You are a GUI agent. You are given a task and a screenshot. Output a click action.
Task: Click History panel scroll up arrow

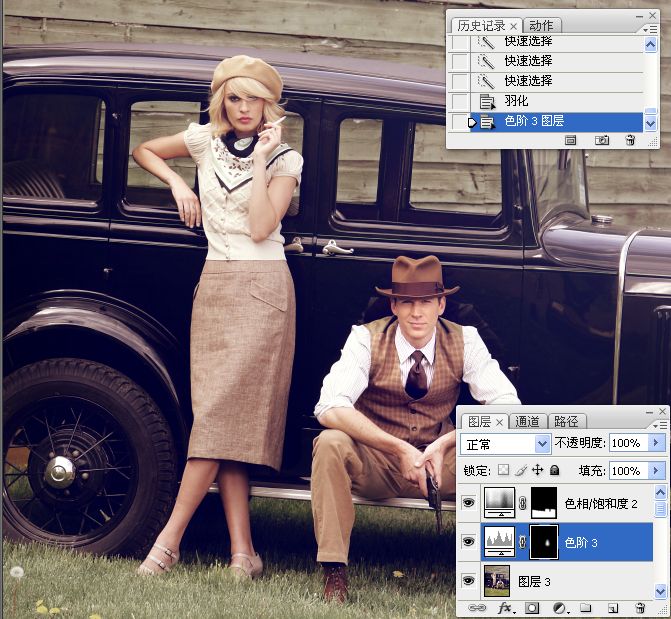click(x=650, y=45)
